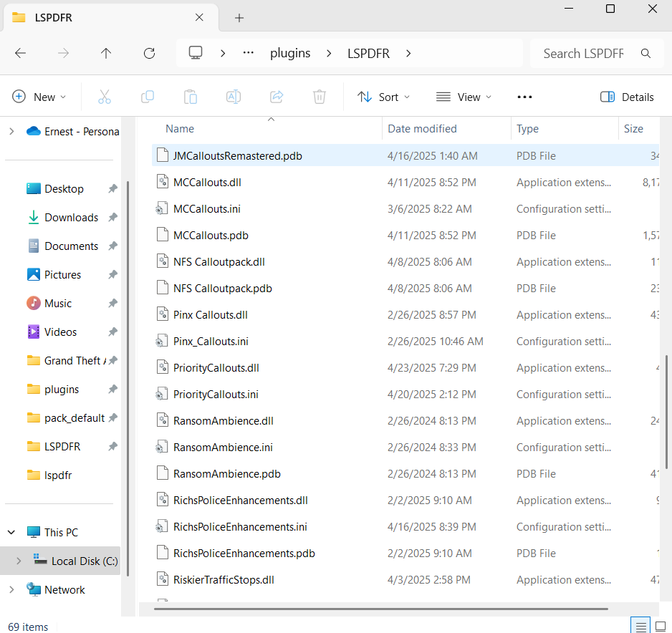The width and height of the screenshot is (672, 633).
Task: Select the MCCallouts.ini file
Action: [x=208, y=209]
